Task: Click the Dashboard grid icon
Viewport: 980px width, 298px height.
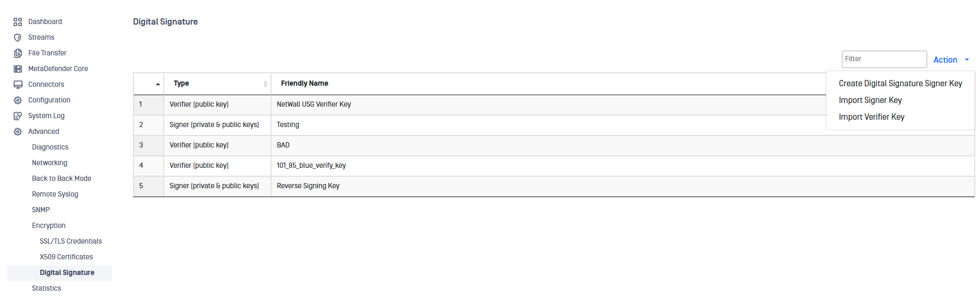Action: click(18, 22)
